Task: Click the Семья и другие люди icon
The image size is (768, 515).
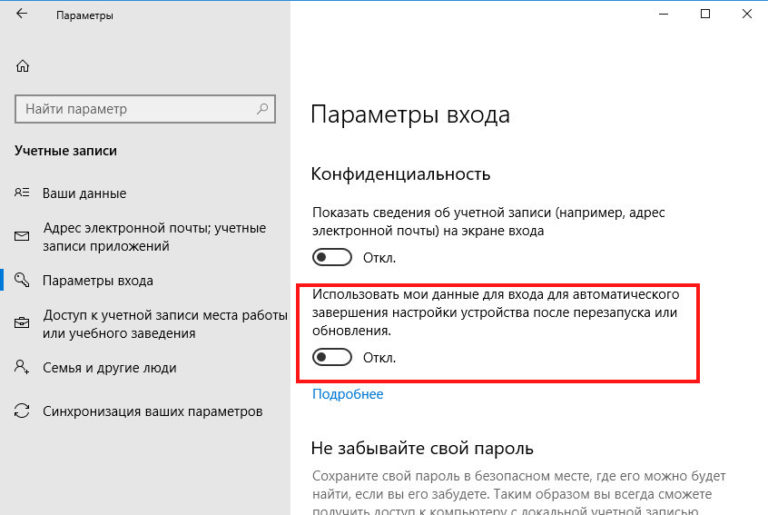Action: tap(21, 367)
